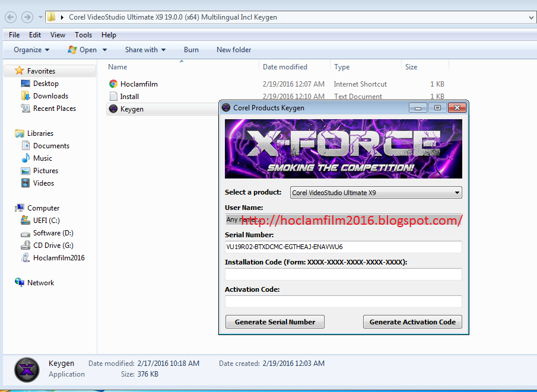Minimize the Corel Products Keygen window
This screenshot has width=537, height=392.
coord(418,108)
